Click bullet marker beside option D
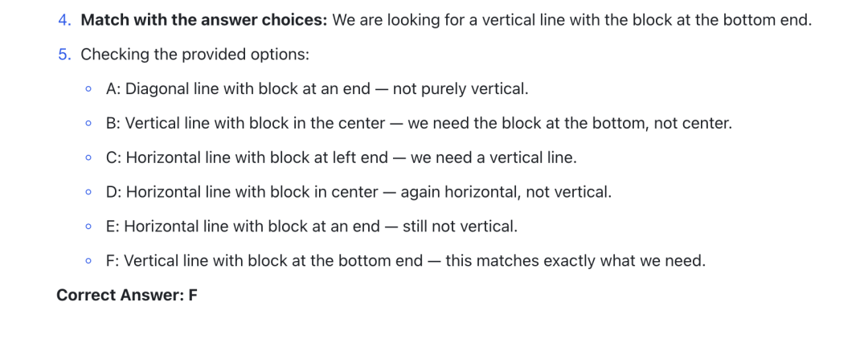This screenshot has width=868, height=343. [x=88, y=192]
